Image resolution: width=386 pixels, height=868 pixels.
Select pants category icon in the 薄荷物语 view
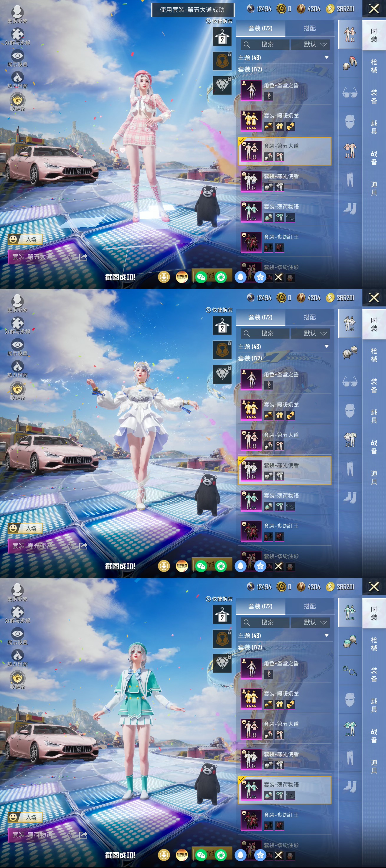click(x=350, y=758)
